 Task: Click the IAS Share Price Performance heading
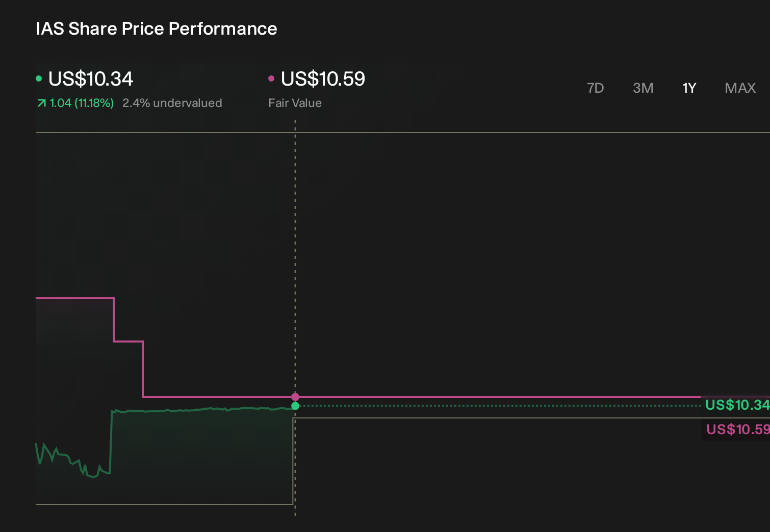point(157,29)
